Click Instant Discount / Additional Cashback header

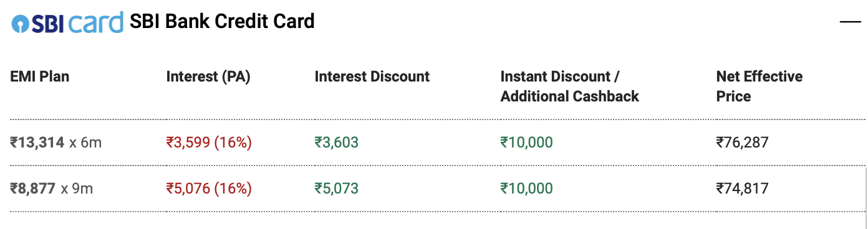[x=570, y=86]
